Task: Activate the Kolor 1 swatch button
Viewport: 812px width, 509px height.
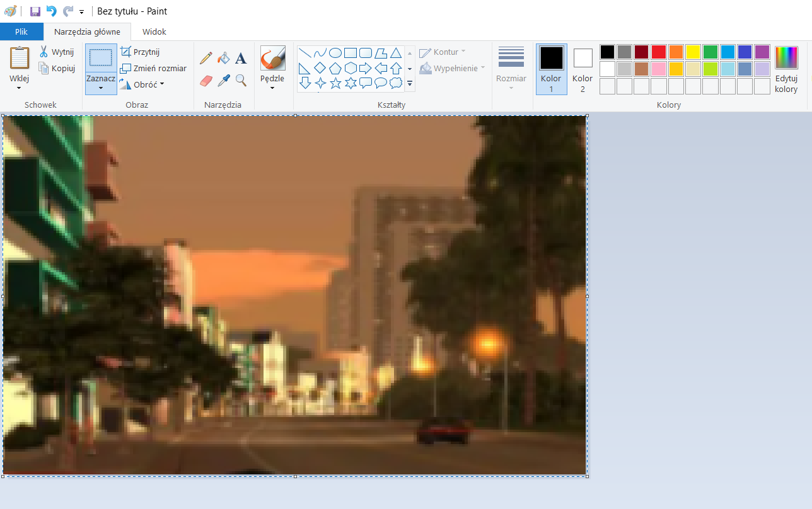Action: (x=551, y=69)
